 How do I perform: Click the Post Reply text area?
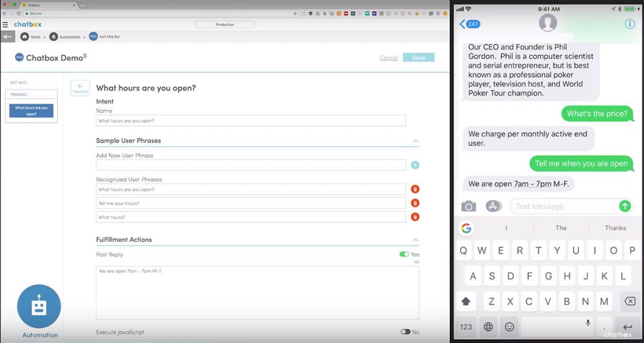click(x=257, y=293)
